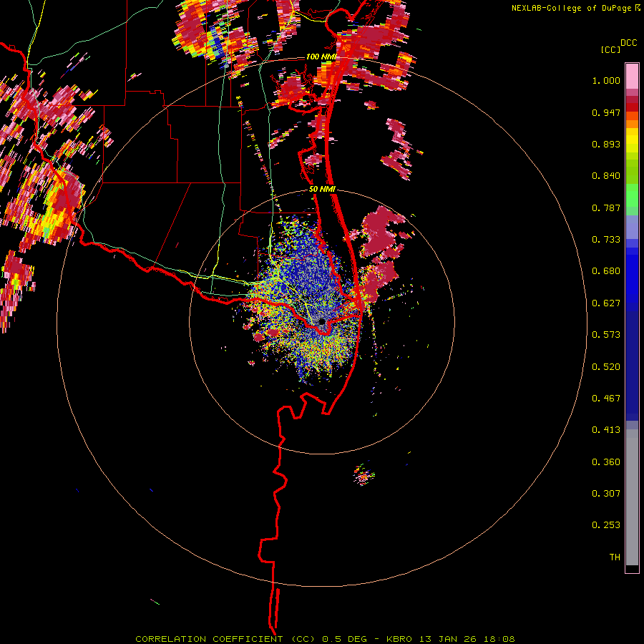Click the radar site black dot at center
The image size is (644, 644).
click(x=322, y=322)
